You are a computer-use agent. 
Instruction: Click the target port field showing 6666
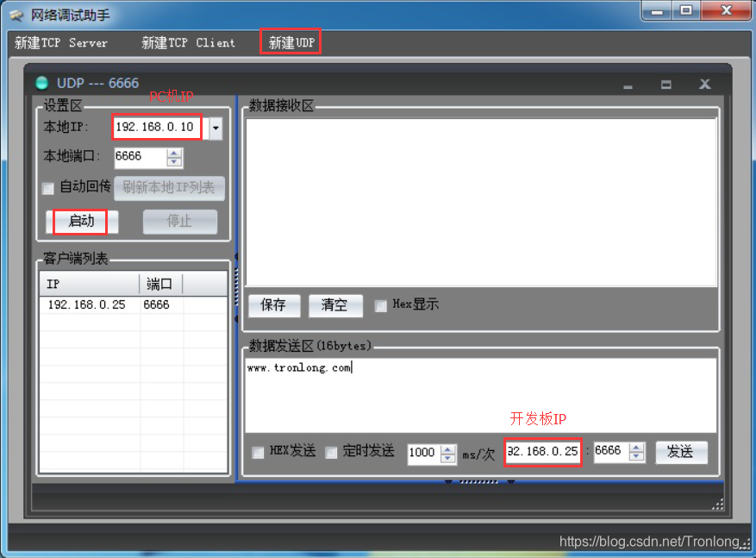612,451
